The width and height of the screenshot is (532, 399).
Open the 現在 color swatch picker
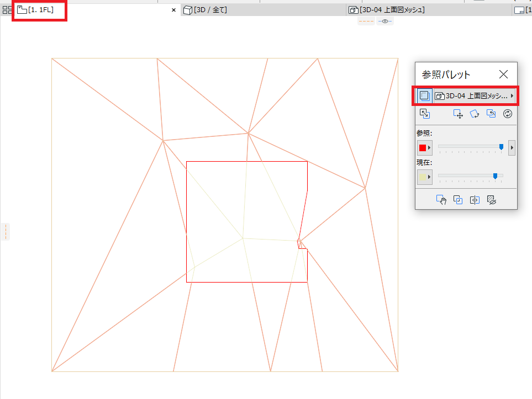424,177
